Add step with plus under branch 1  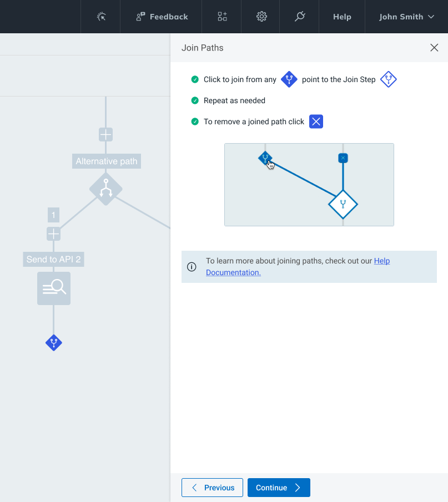pos(53,234)
